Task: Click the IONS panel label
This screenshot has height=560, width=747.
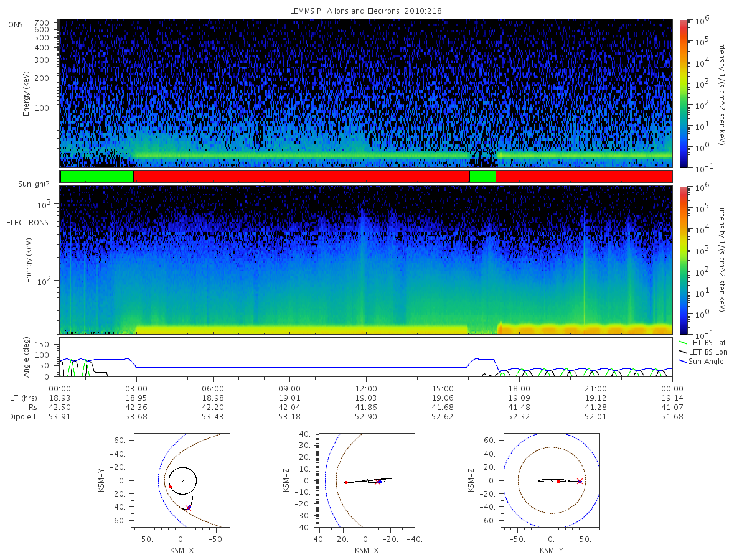Action: [16, 24]
